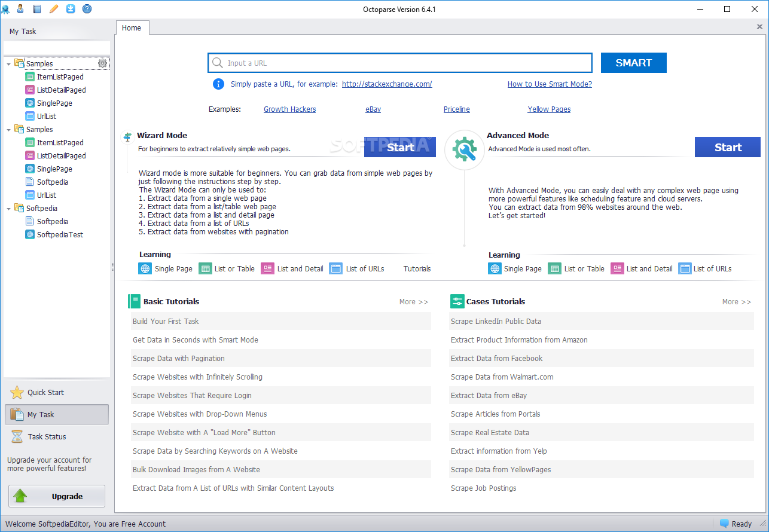
Task: Open the stackexchange.com example link
Action: [x=387, y=84]
